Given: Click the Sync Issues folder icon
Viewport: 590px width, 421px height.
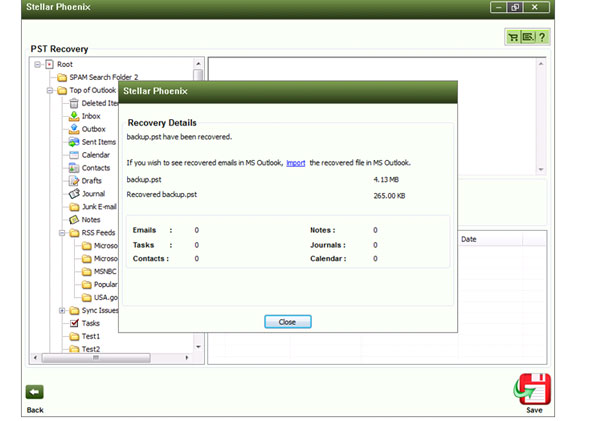Looking at the screenshot, I should click(74, 310).
